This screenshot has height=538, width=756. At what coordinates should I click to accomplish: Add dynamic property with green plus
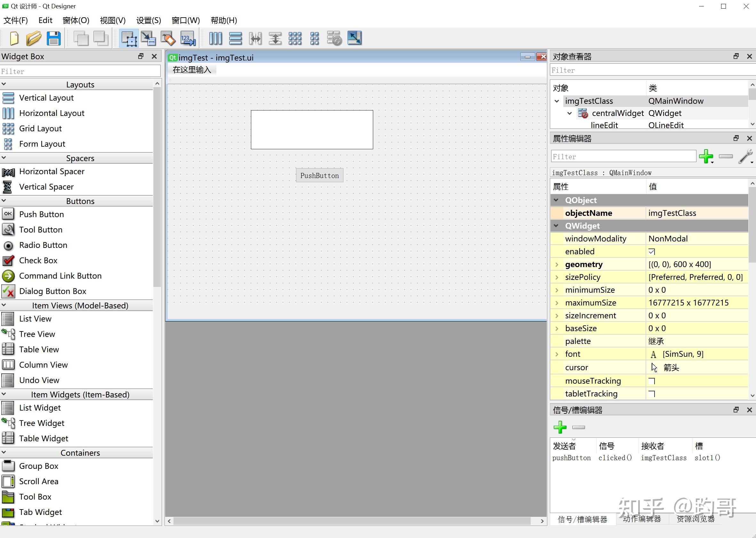[706, 156]
